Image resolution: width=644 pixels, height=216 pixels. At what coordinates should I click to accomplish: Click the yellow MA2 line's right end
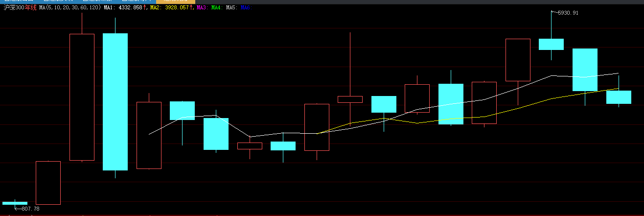click(619, 89)
